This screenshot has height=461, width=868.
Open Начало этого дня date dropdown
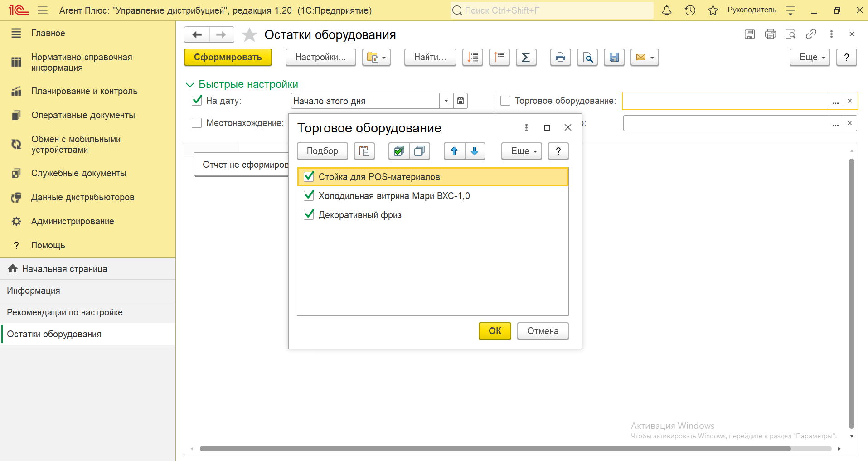pyautogui.click(x=446, y=101)
